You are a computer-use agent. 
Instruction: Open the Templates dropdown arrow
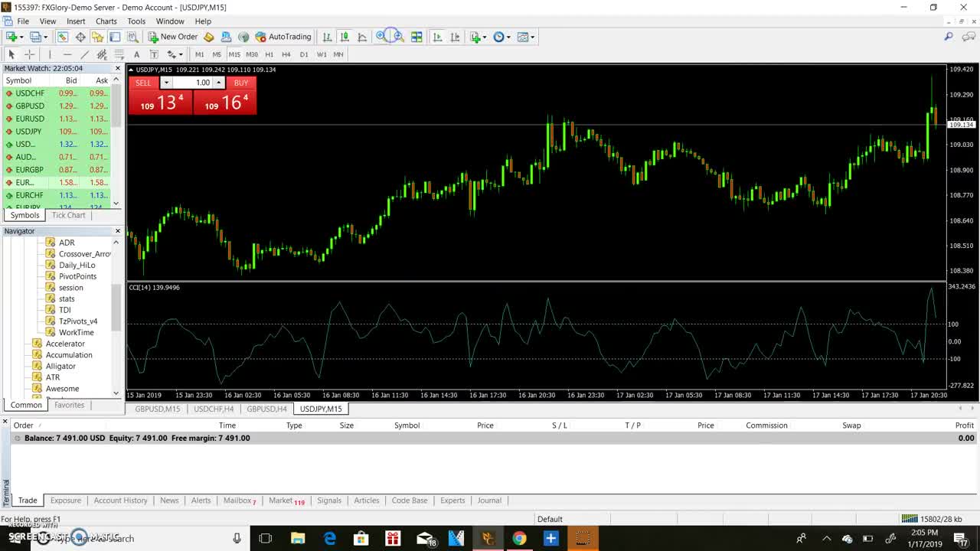532,37
